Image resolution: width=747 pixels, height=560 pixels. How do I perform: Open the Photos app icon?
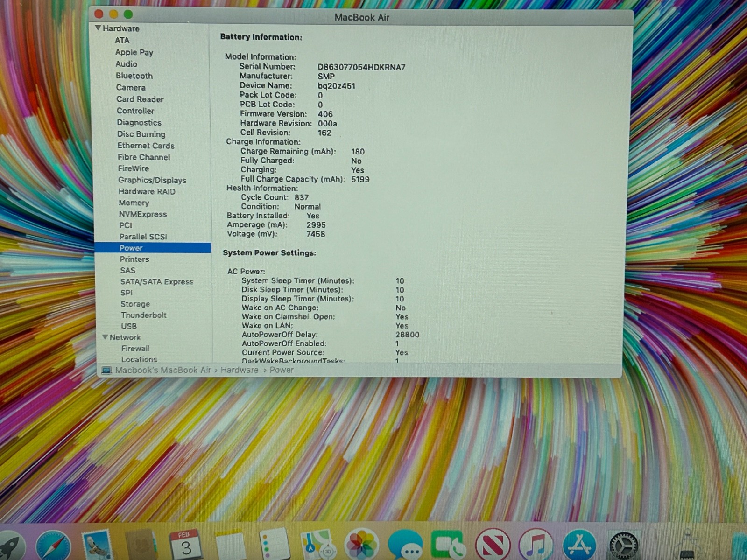(x=361, y=545)
